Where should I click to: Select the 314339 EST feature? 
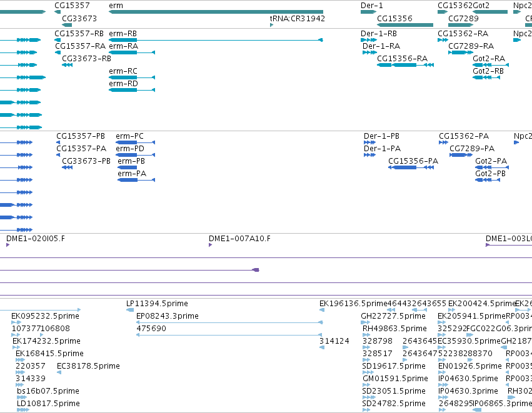(x=19, y=385)
